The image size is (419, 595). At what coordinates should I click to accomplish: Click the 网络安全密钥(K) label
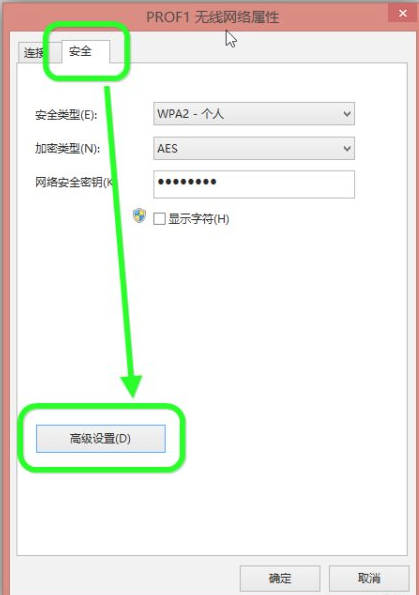(74, 183)
